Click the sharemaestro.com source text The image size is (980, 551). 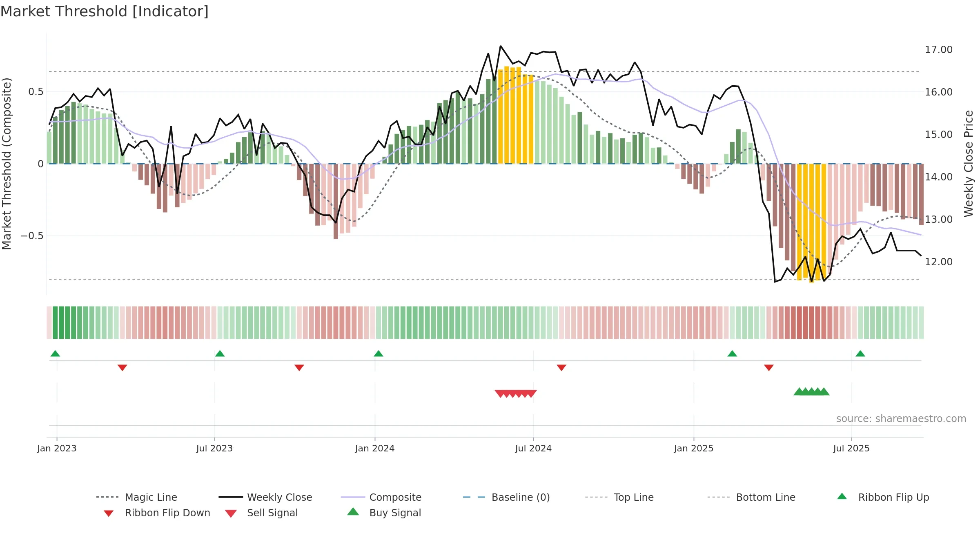coord(901,419)
